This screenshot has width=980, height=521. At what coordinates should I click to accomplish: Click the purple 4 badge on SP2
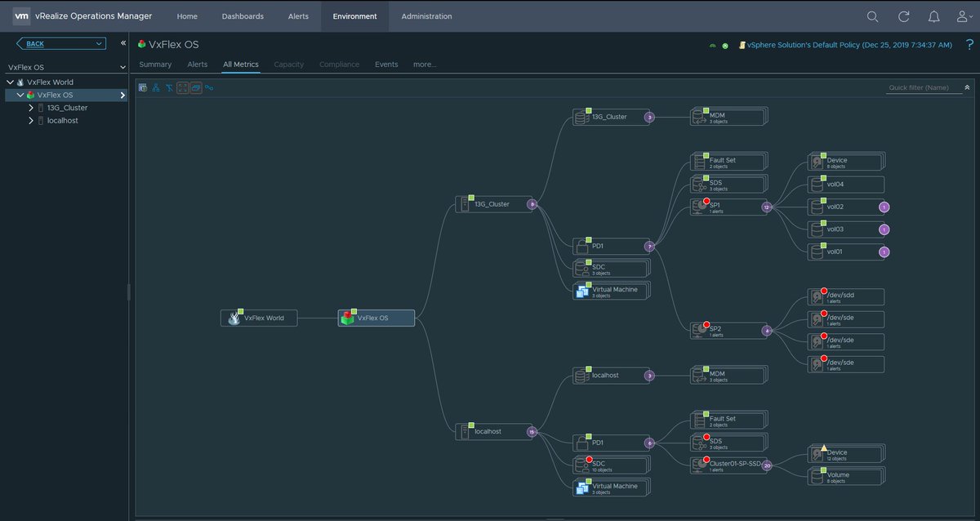click(767, 331)
